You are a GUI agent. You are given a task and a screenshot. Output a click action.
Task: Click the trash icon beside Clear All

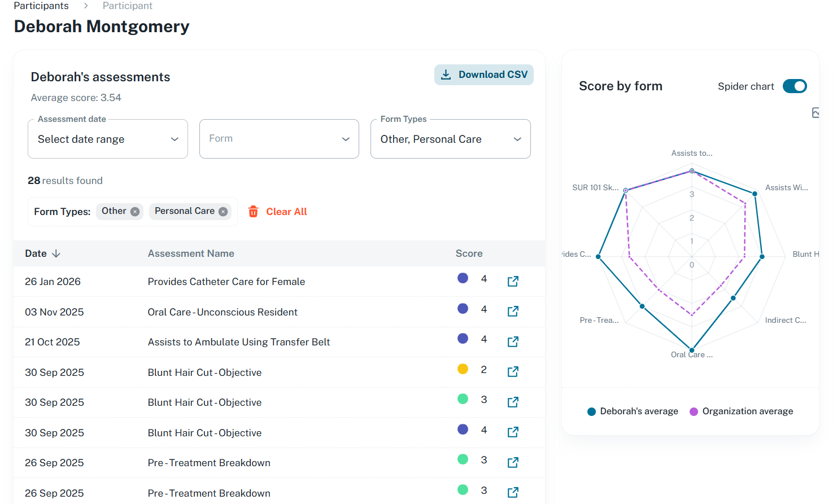(253, 212)
